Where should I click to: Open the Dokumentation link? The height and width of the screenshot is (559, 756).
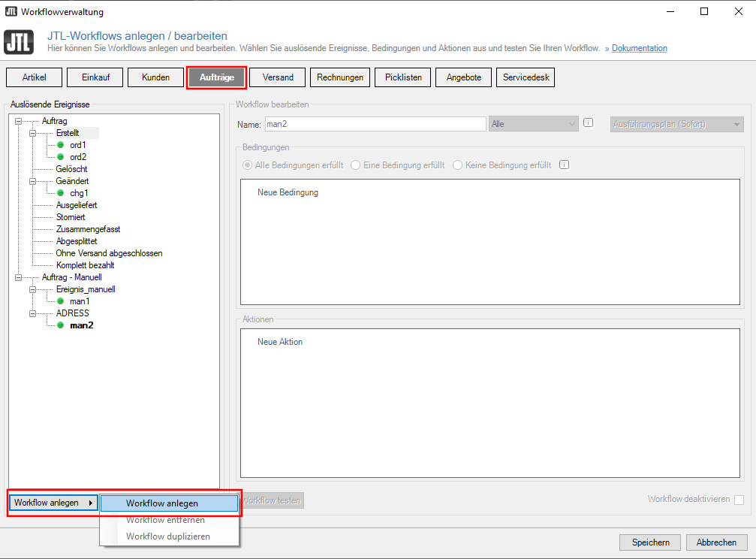pos(640,48)
